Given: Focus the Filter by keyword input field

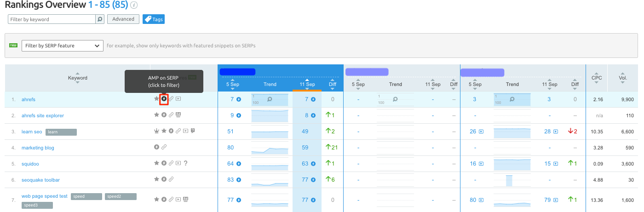Looking at the screenshot, I should 52,19.
